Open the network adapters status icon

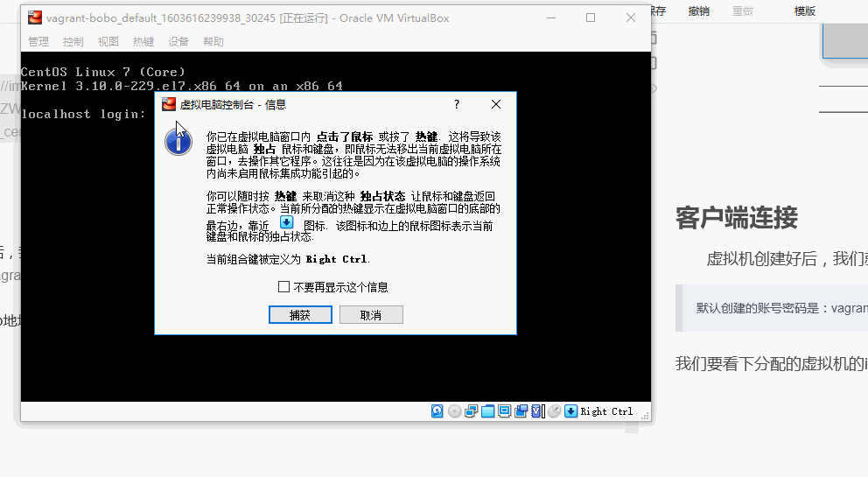tap(471, 411)
